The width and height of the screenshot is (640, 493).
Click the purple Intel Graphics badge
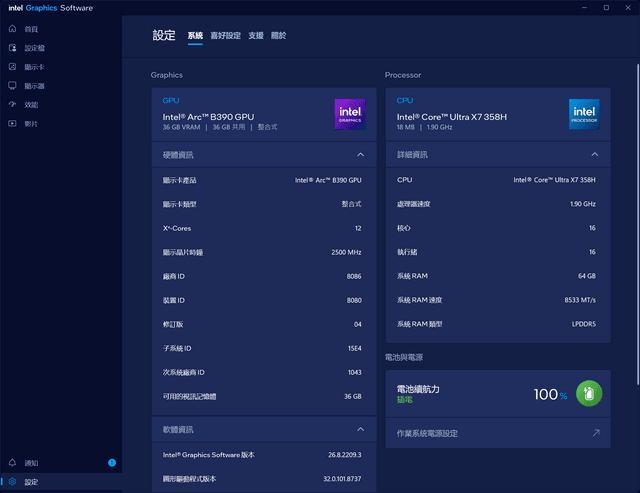coord(350,114)
